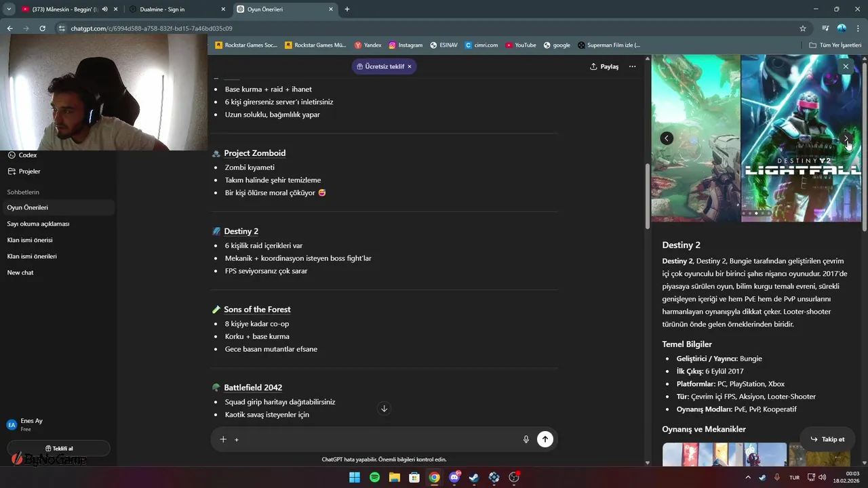
Task: Open Steam from the taskbar
Action: pyautogui.click(x=474, y=478)
